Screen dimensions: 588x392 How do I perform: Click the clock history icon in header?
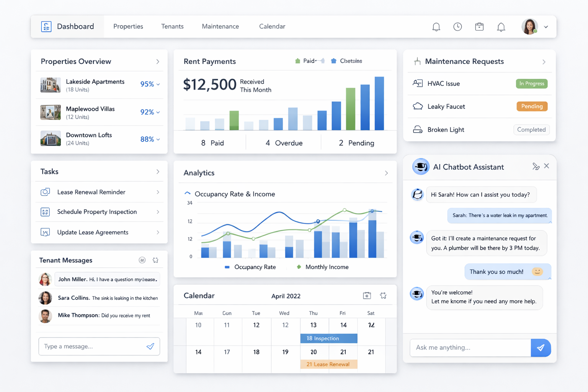(x=457, y=27)
